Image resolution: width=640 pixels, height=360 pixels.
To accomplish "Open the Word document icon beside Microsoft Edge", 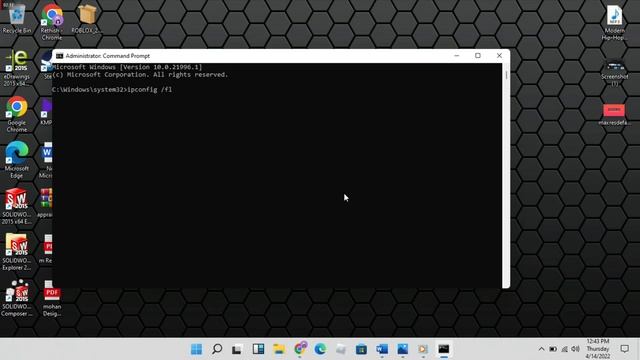I will point(47,160).
